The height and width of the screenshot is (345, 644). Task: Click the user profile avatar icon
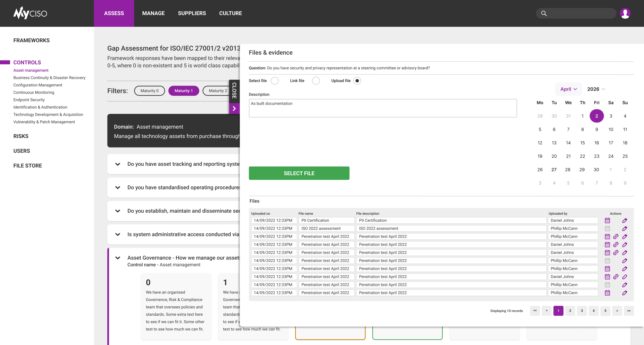pyautogui.click(x=625, y=13)
